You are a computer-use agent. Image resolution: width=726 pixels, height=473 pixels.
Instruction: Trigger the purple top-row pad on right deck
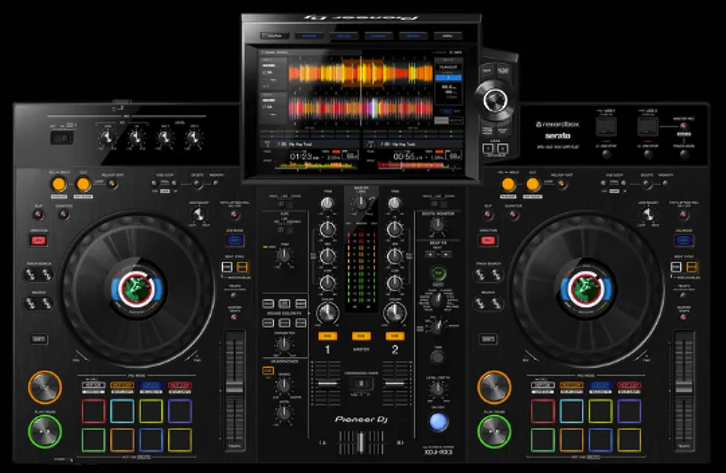point(629,411)
